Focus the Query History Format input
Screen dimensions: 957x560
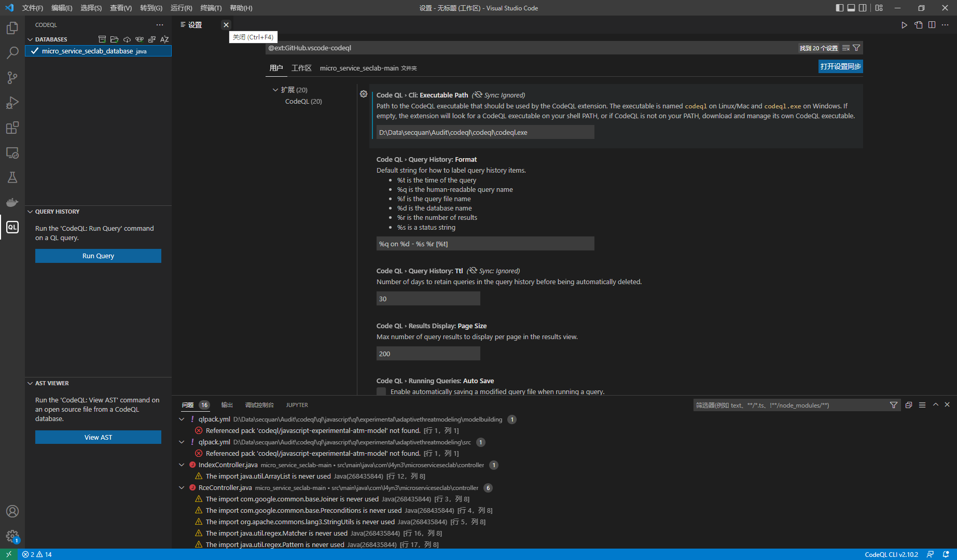[x=485, y=244]
